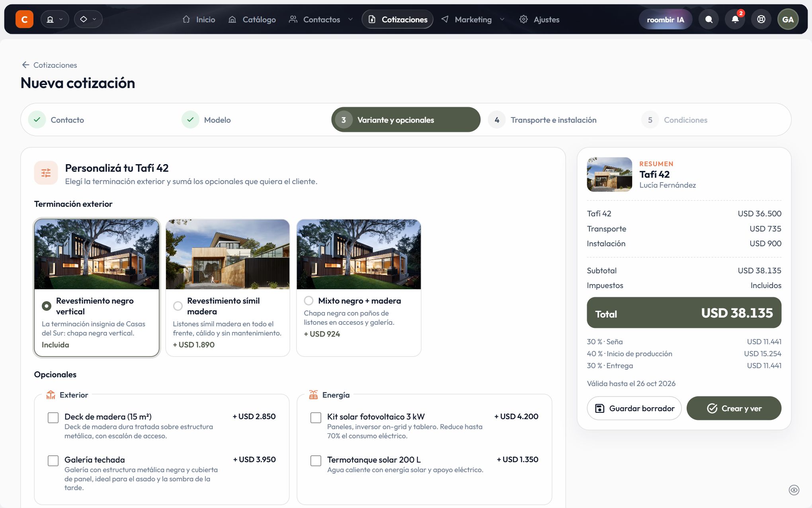This screenshot has height=508, width=812.
Task: Select step 3 Variante y opcionales
Action: coord(406,120)
